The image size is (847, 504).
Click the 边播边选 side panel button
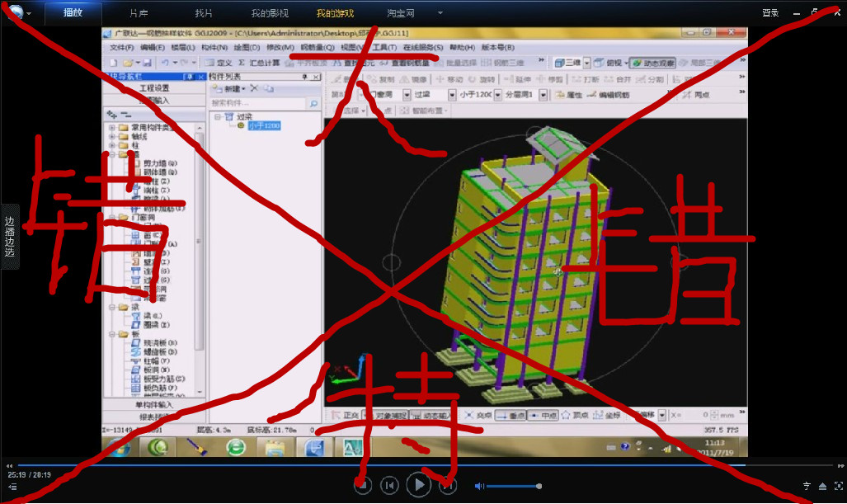click(10, 237)
